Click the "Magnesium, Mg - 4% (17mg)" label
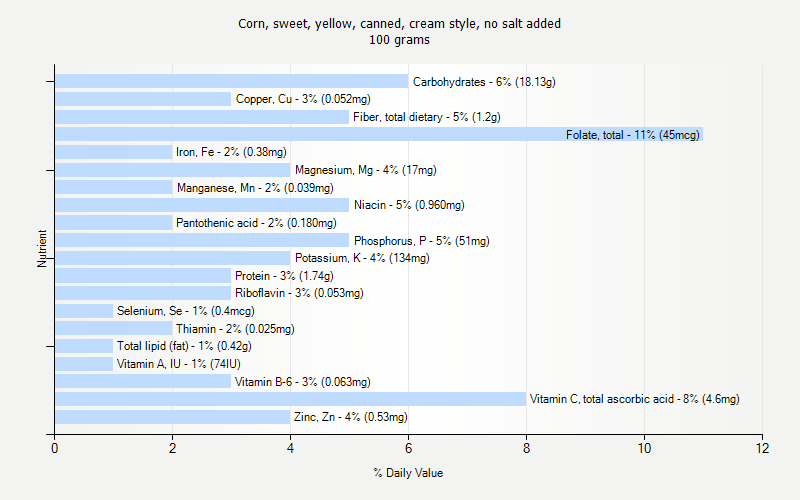800x500 pixels. pos(366,170)
